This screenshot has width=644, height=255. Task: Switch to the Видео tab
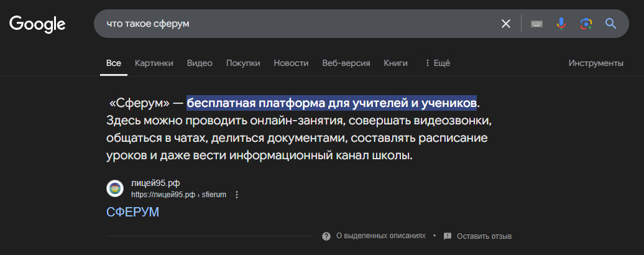pos(200,63)
